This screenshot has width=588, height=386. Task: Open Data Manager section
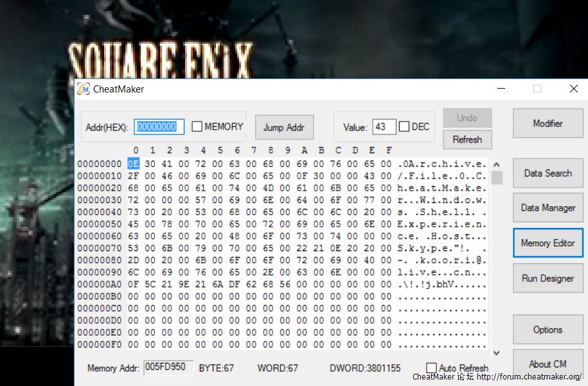point(548,208)
